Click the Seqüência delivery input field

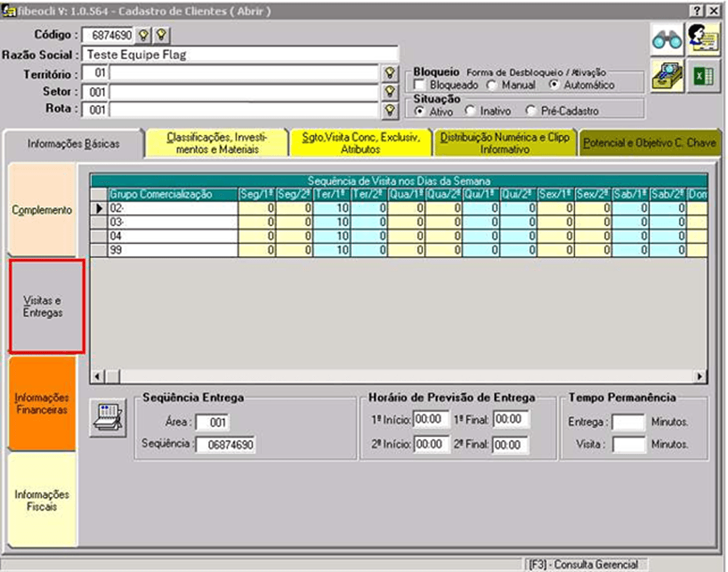click(x=226, y=445)
